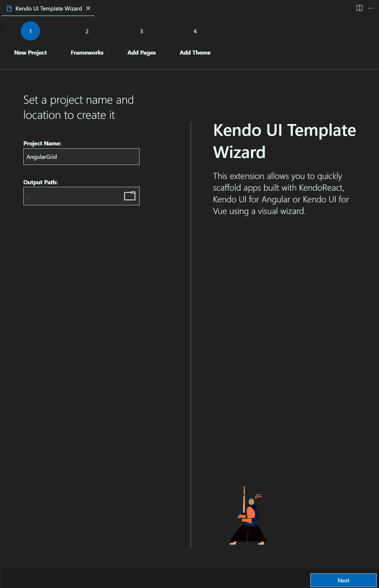This screenshot has width=379, height=588.
Task: Close the Kendo UI Template Wizard tab
Action: 88,8
